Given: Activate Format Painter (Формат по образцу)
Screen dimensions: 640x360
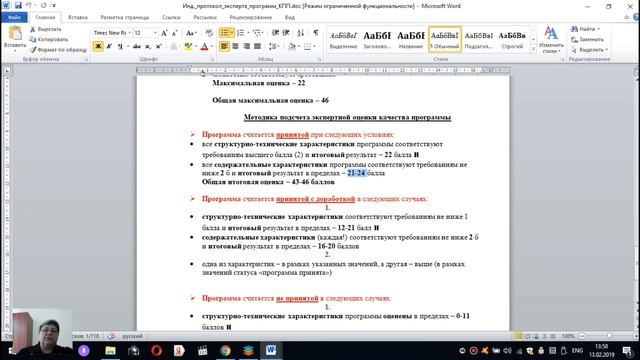Looking at the screenshot, I should coord(58,50).
